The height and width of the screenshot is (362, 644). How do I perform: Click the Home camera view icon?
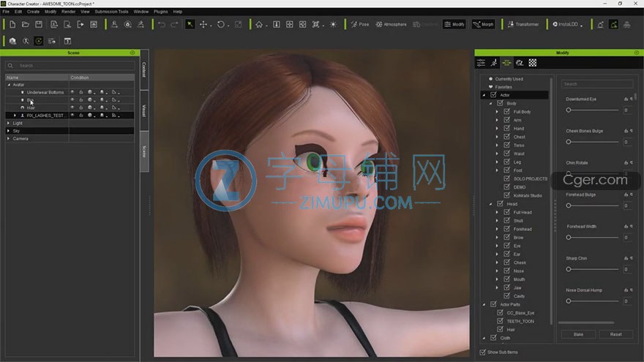coord(259,24)
